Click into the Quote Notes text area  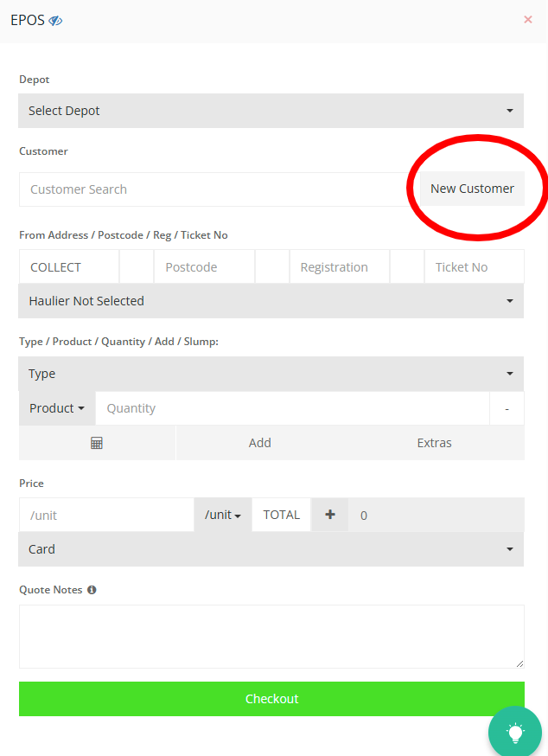(271, 637)
